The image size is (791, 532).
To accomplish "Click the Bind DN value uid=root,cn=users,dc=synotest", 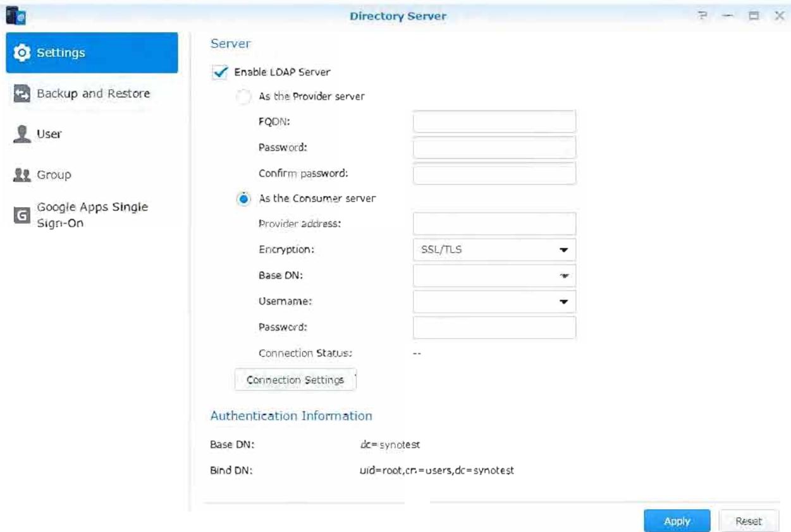I will 436,471.
